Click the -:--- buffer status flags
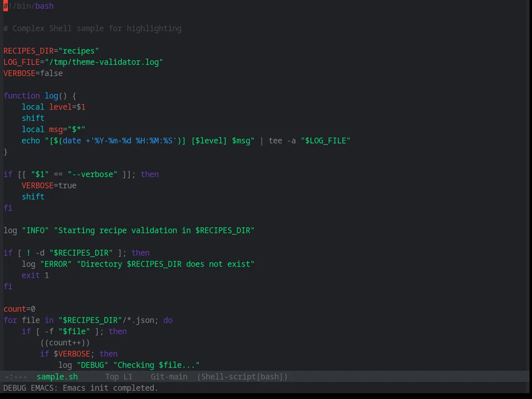The image size is (532, 399). 16,377
